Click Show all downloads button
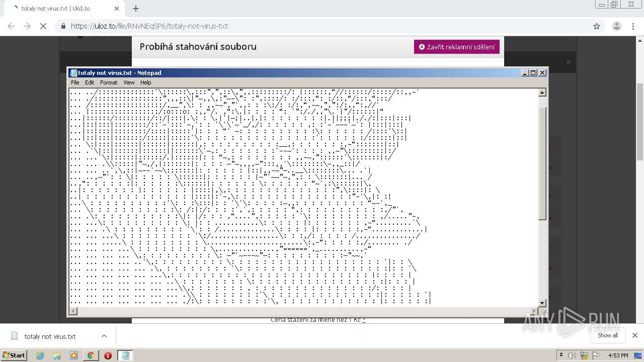Screen dimensions: 644x362 pyautogui.click(x=608, y=335)
